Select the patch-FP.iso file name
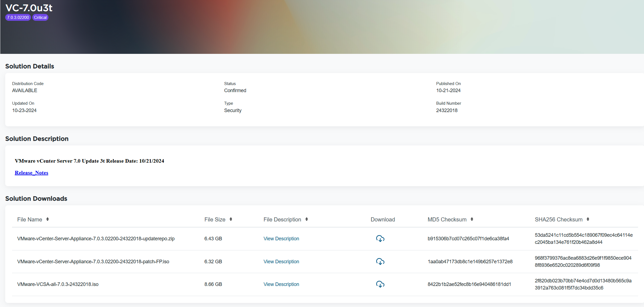This screenshot has height=307, width=644. coord(93,262)
